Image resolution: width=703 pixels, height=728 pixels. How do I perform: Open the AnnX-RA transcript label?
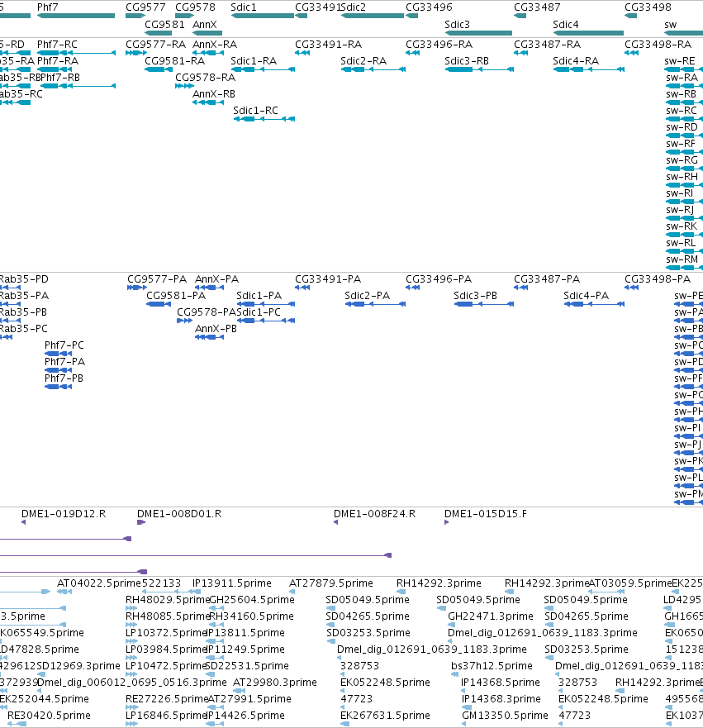(215, 45)
